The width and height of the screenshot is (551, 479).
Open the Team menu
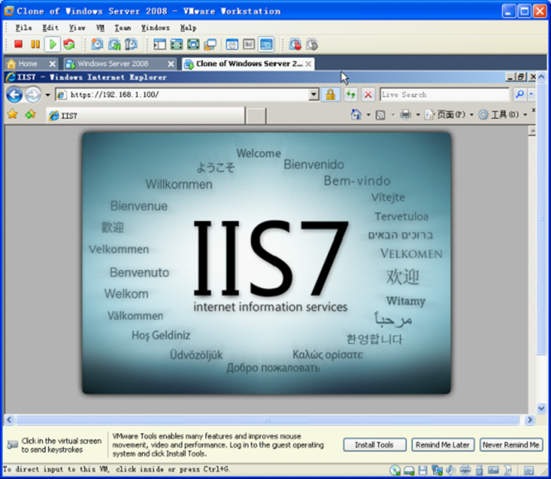pyautogui.click(x=123, y=28)
